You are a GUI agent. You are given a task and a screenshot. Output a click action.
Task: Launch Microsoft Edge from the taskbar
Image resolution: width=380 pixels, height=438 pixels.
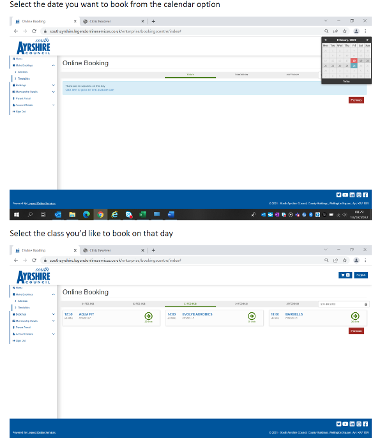86,214
